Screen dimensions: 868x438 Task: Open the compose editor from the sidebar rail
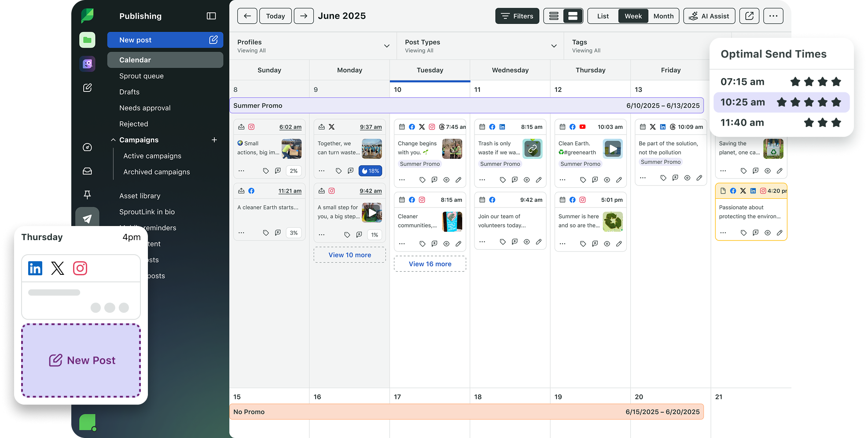[87, 88]
